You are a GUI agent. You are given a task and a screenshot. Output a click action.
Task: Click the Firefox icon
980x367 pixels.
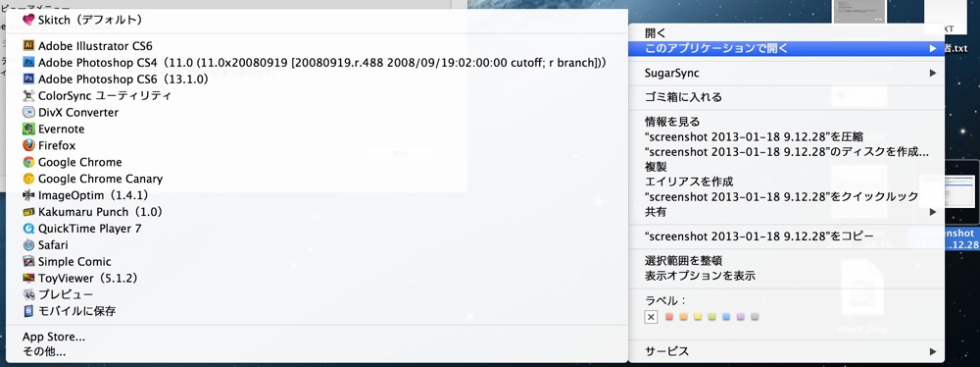click(28, 145)
